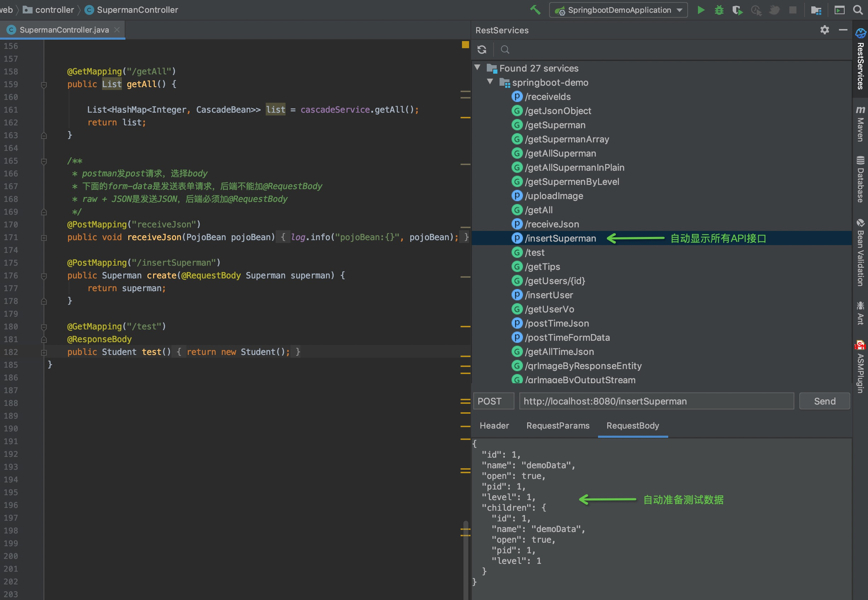
Task: Switch to the Header tab
Action: coord(494,426)
